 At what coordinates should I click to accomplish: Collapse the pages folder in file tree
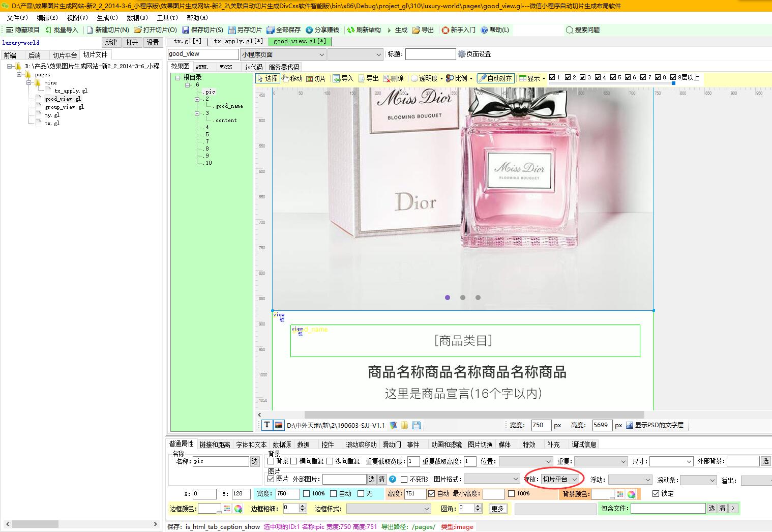click(19, 74)
